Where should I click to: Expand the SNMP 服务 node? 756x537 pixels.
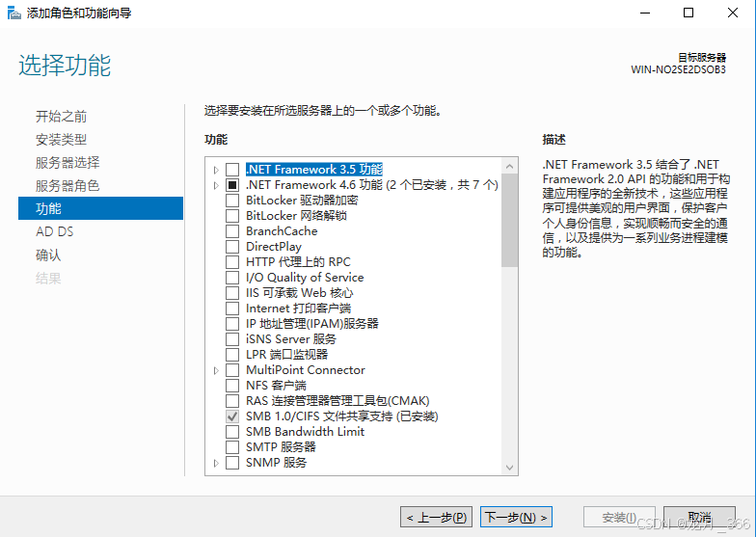coord(216,463)
